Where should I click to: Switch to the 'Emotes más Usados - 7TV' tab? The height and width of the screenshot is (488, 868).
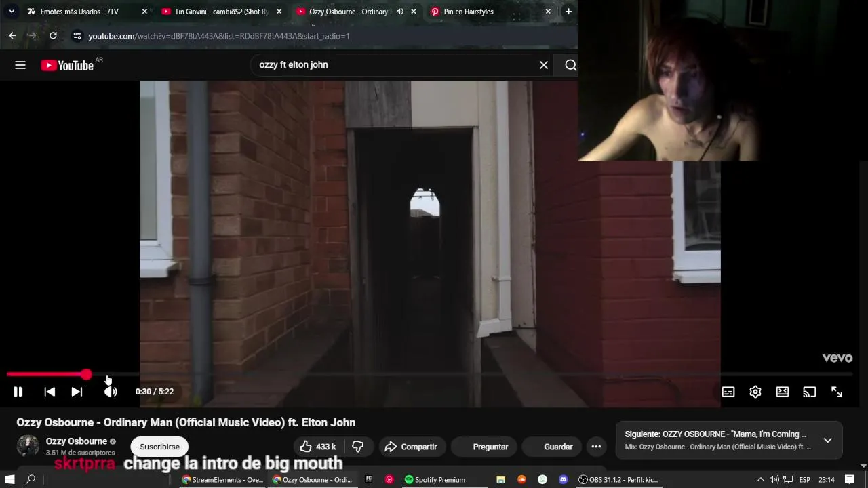point(79,12)
